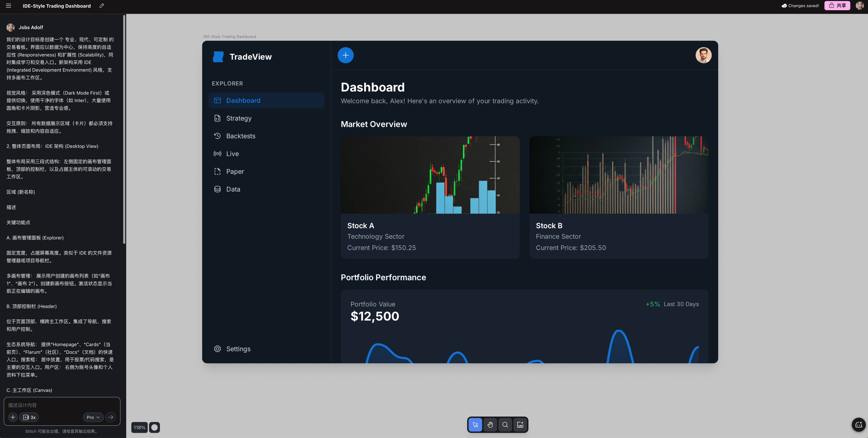Activate the hand pan tool

coord(490,425)
